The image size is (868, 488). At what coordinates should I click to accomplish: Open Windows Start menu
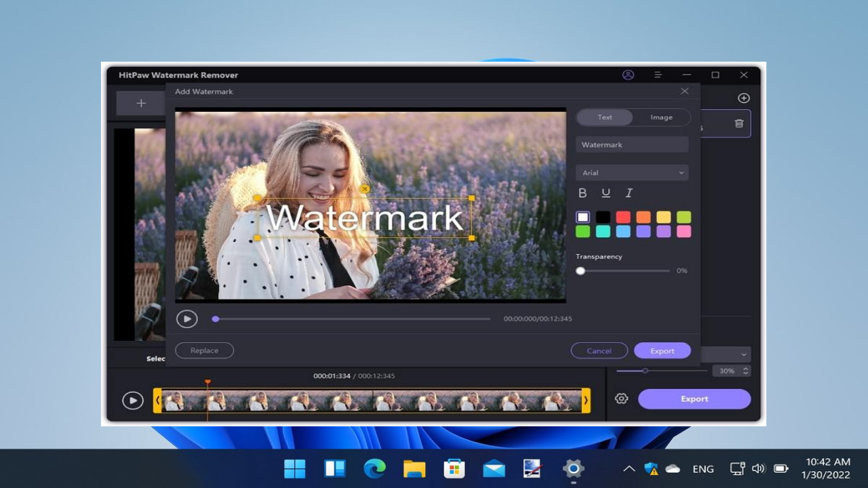click(295, 468)
